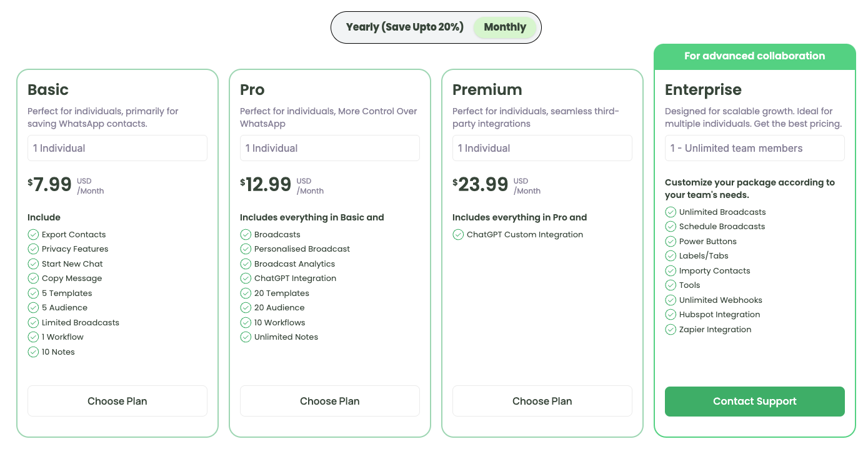The width and height of the screenshot is (868, 449).
Task: Click the checkmark beside Zapier Integration
Action: (x=671, y=329)
